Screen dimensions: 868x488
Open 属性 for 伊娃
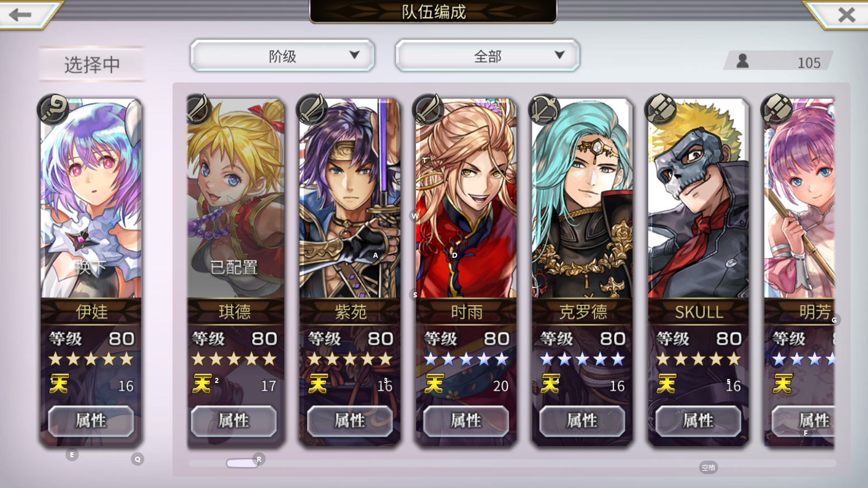91,420
